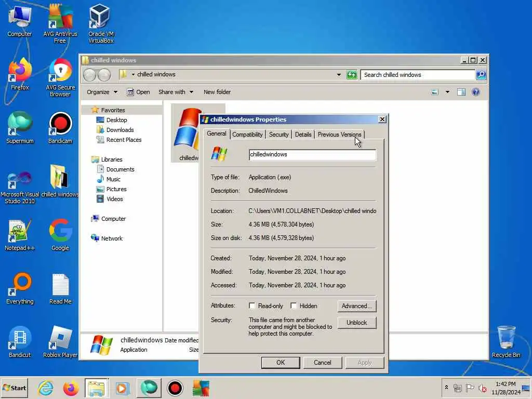This screenshot has height=399, width=532.
Task: Open Music library in navigation pane
Action: 109,179
